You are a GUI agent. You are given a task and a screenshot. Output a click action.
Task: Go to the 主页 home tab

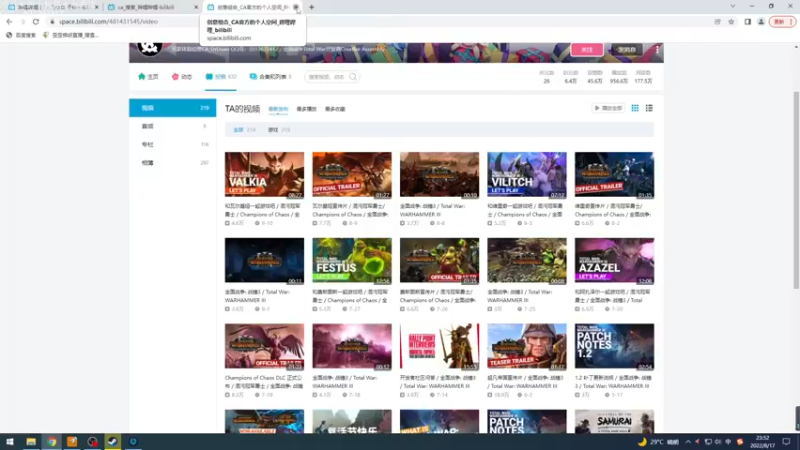[148, 77]
